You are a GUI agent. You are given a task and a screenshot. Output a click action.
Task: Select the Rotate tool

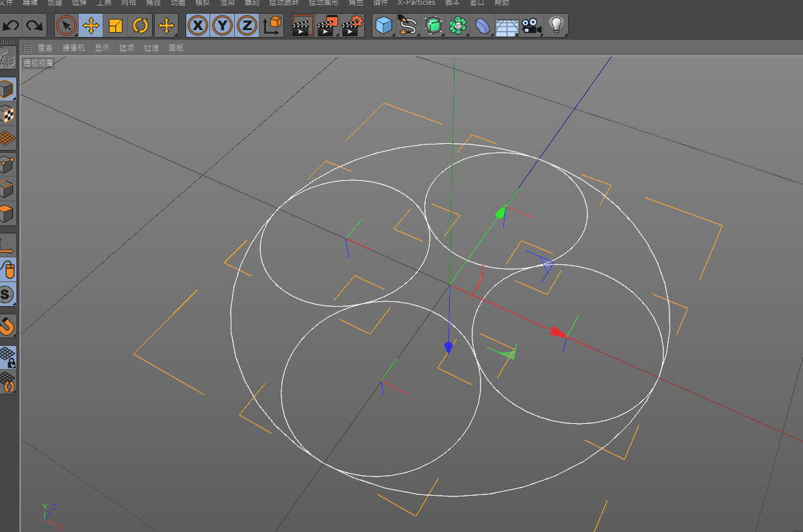[x=140, y=26]
